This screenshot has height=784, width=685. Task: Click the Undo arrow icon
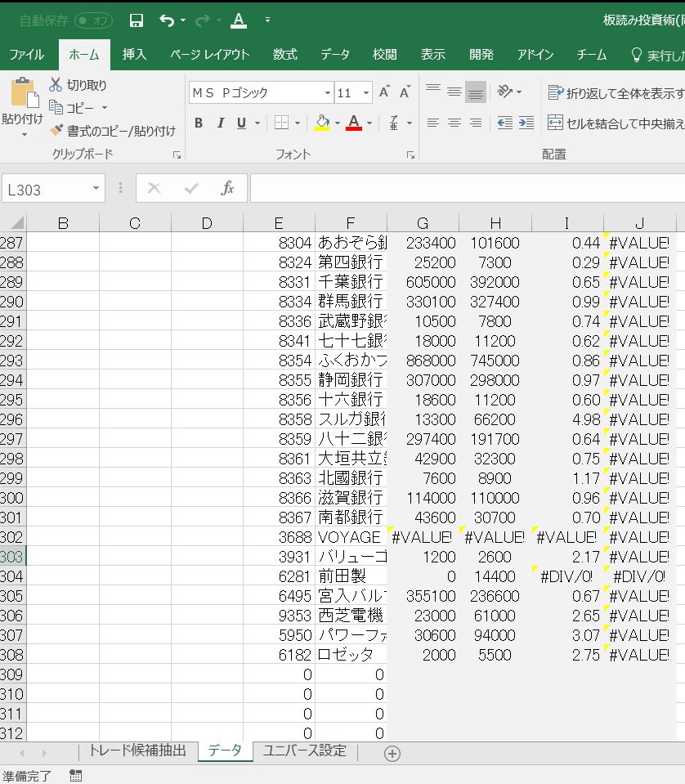click(167, 20)
